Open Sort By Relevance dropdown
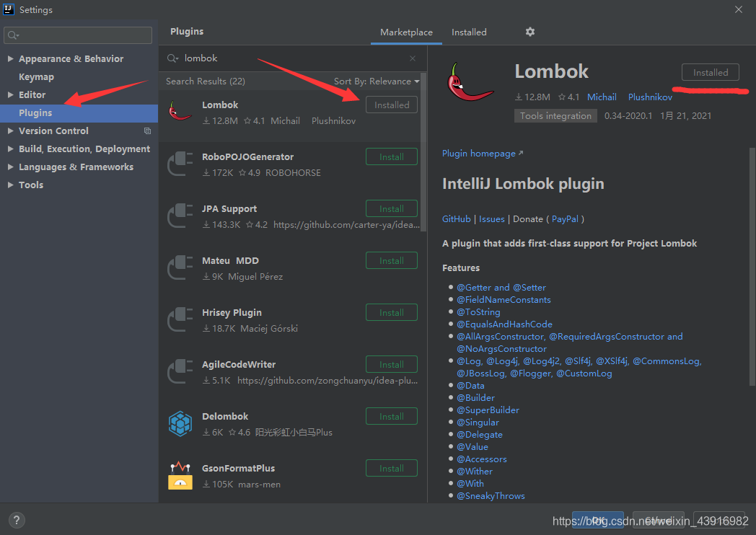756x535 pixels. (377, 81)
